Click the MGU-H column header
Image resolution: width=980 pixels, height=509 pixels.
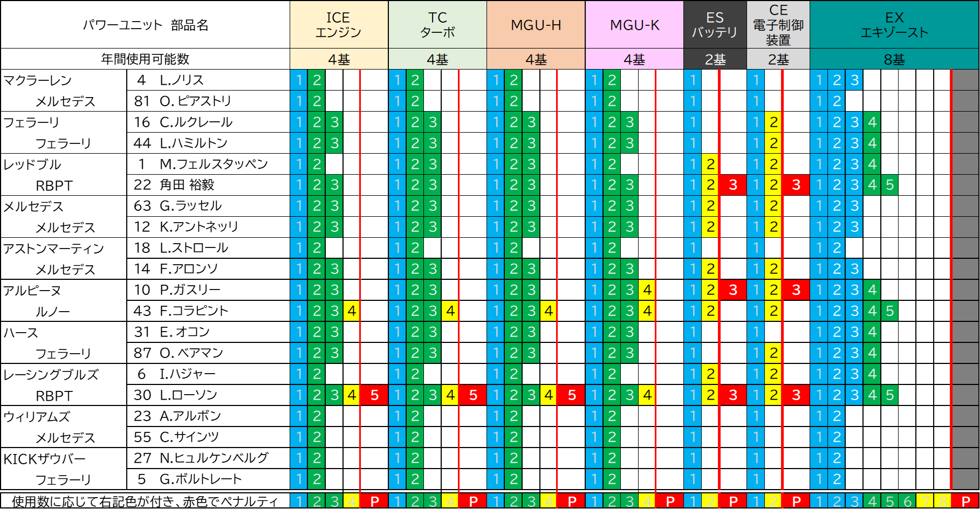(x=536, y=25)
